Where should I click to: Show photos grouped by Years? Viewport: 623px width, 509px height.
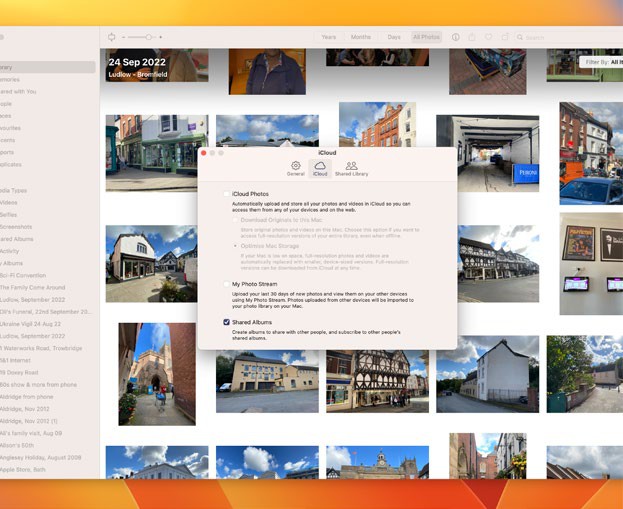(329, 37)
